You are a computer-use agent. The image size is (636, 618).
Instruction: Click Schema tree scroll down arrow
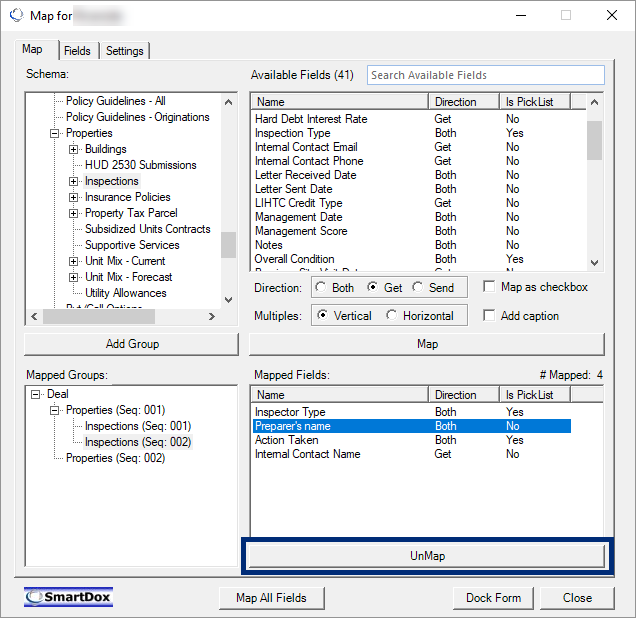(228, 300)
